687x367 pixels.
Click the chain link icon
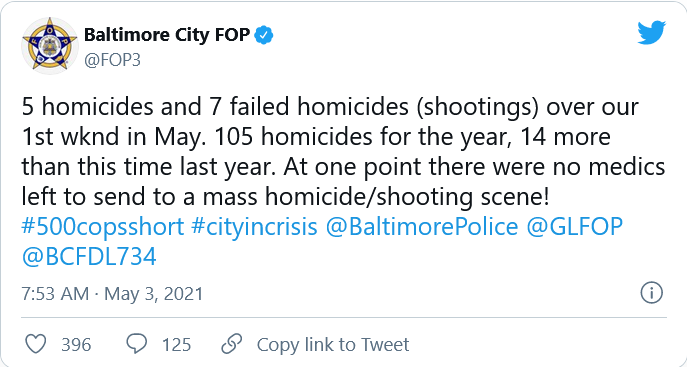[x=232, y=344]
